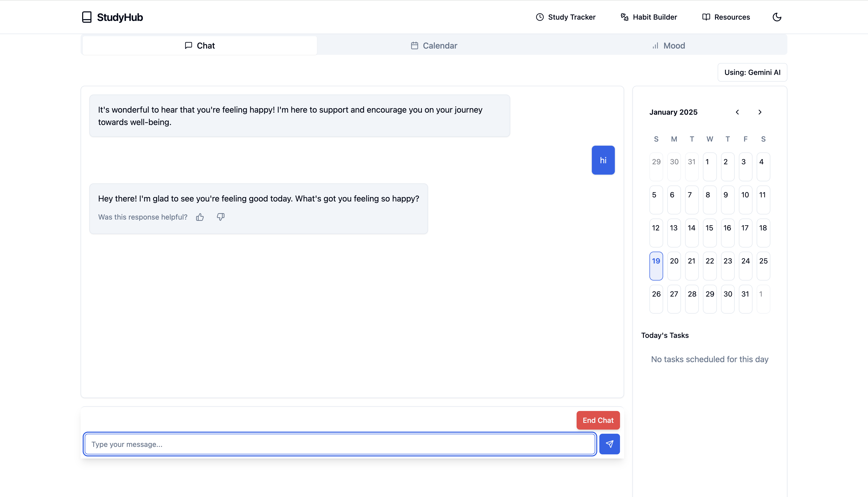Switch to the Calendar tab
868x497 pixels.
(434, 46)
